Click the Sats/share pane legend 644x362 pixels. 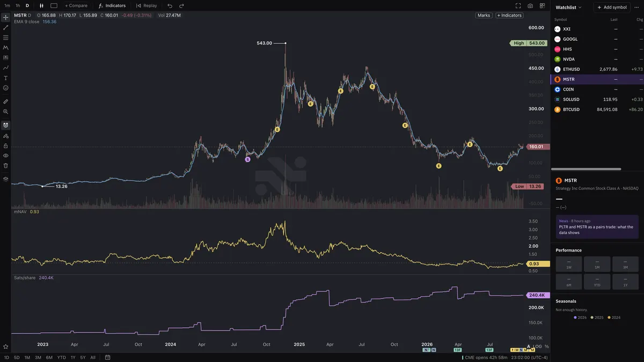coord(25,278)
